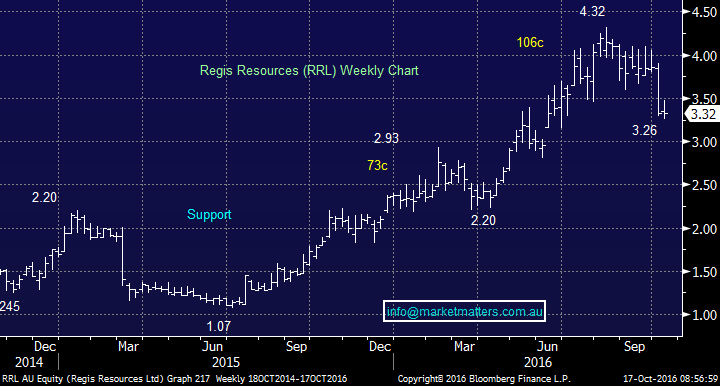Click the 245 label at the left edge

[10, 306]
